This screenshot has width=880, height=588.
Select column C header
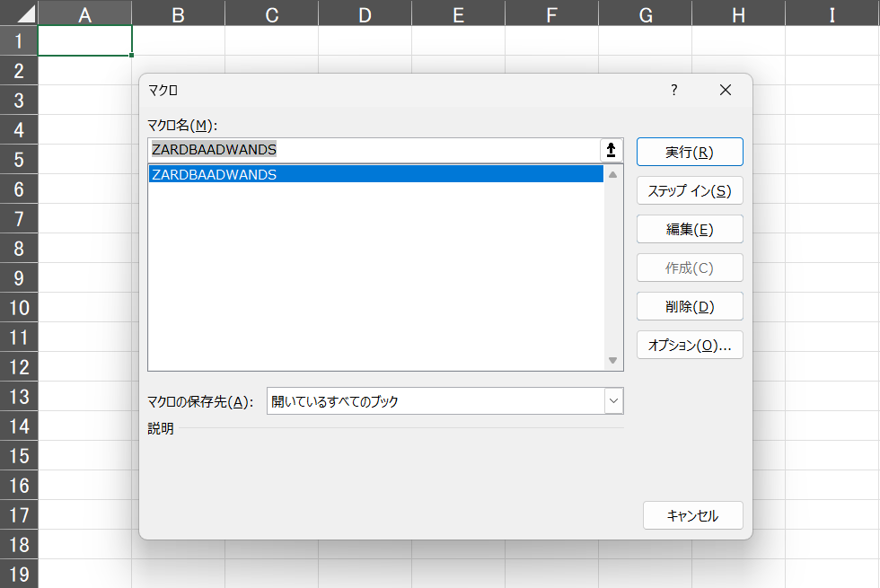pyautogui.click(x=271, y=13)
